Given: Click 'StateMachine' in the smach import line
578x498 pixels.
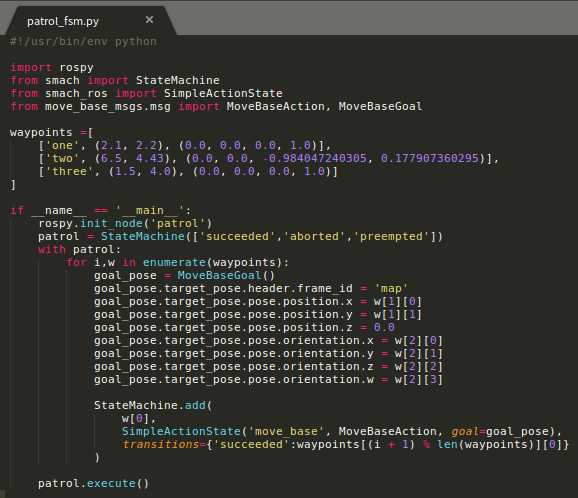Looking at the screenshot, I should click(x=178, y=80).
